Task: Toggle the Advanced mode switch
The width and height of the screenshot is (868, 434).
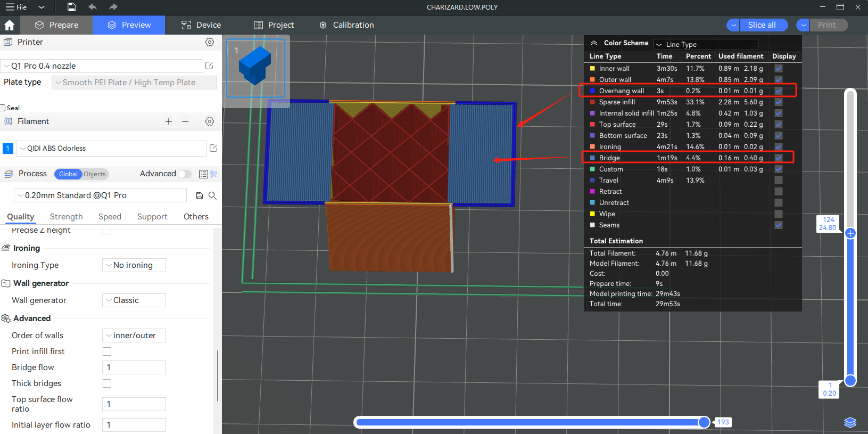Action: pyautogui.click(x=184, y=174)
